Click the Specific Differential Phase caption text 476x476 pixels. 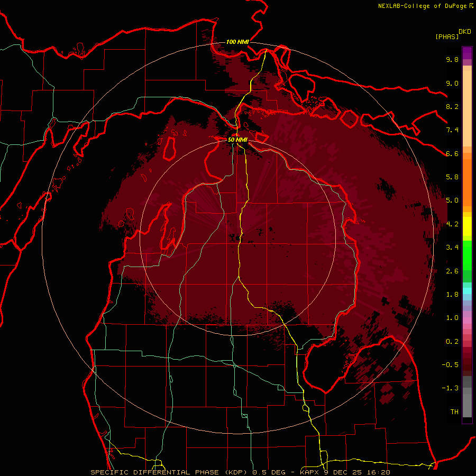[240, 472]
